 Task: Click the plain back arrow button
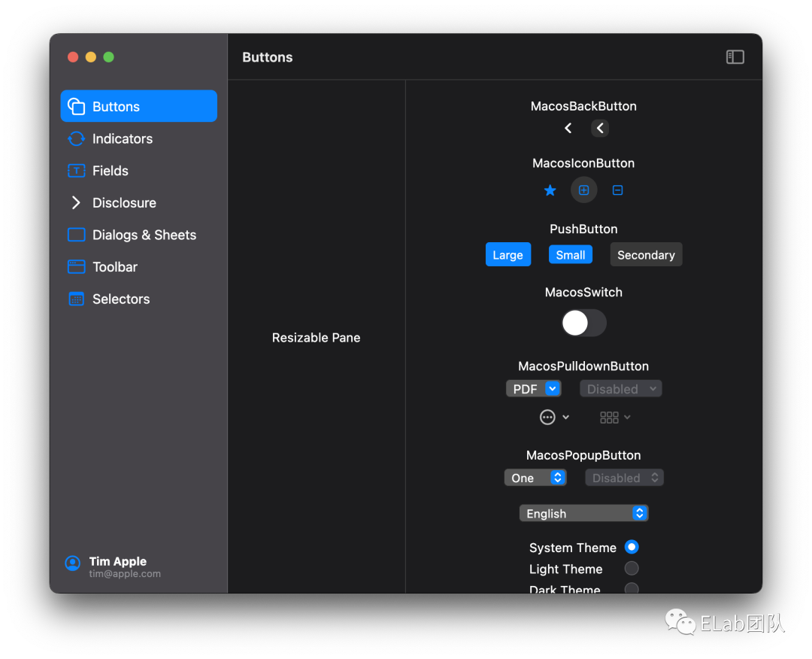[x=568, y=128]
